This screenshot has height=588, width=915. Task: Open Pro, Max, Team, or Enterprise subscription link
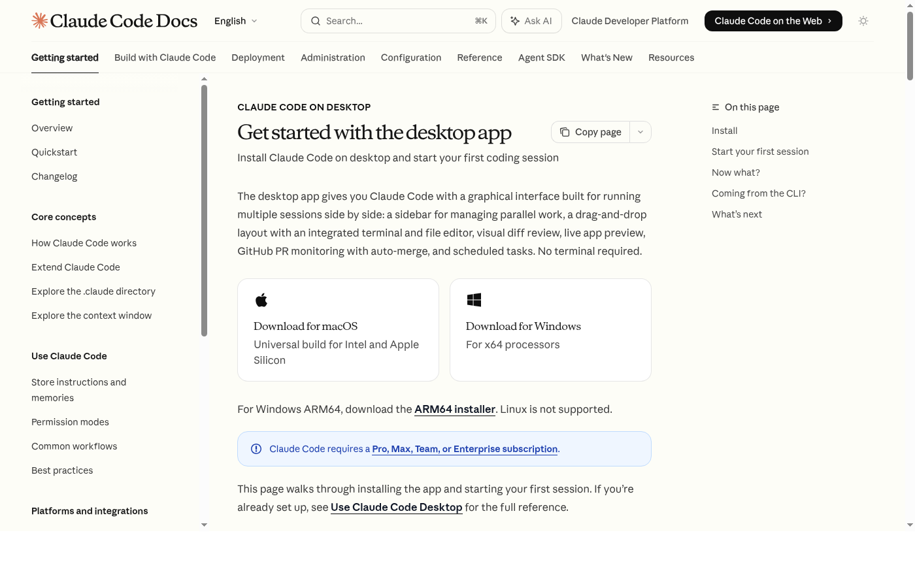465,449
